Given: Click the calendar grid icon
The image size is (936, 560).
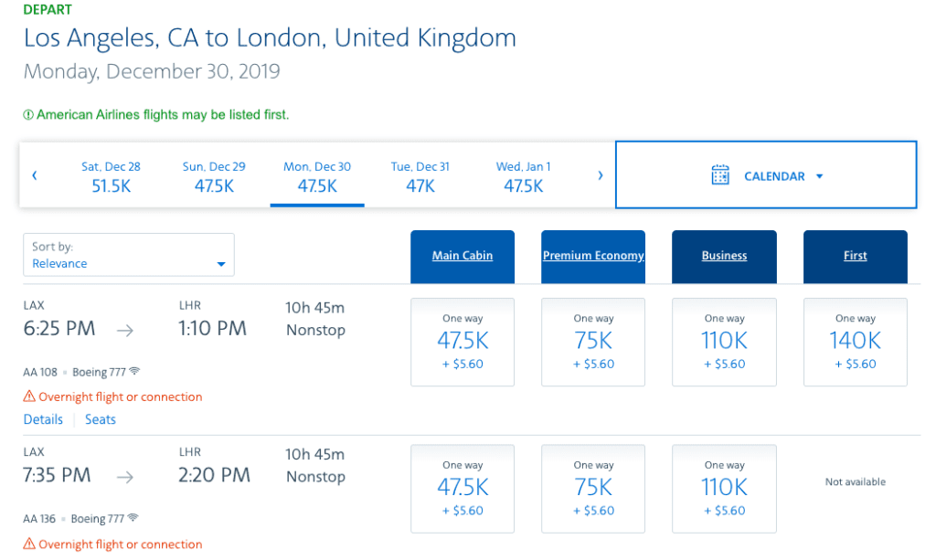Looking at the screenshot, I should point(720,175).
